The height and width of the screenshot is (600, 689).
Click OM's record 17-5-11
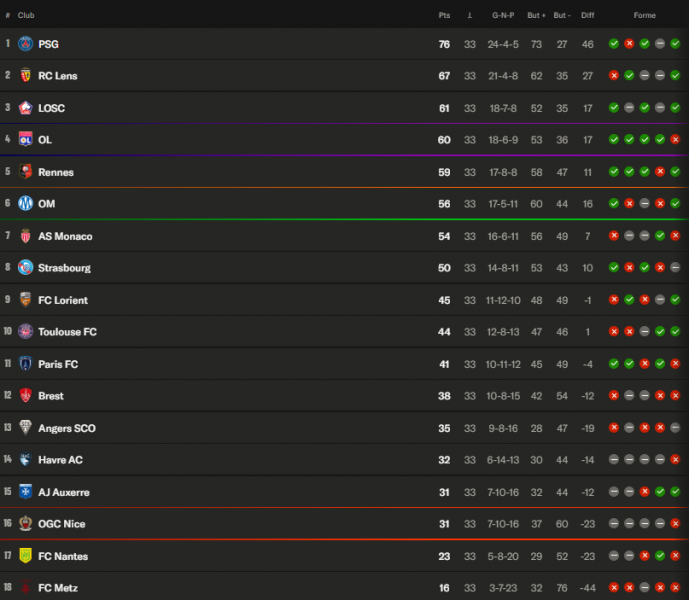[503, 204]
